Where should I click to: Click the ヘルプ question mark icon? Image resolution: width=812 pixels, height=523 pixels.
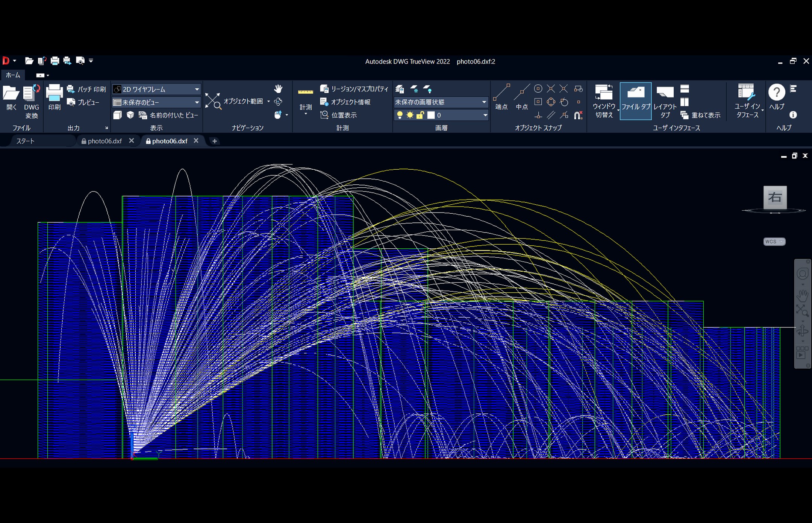pyautogui.click(x=776, y=92)
